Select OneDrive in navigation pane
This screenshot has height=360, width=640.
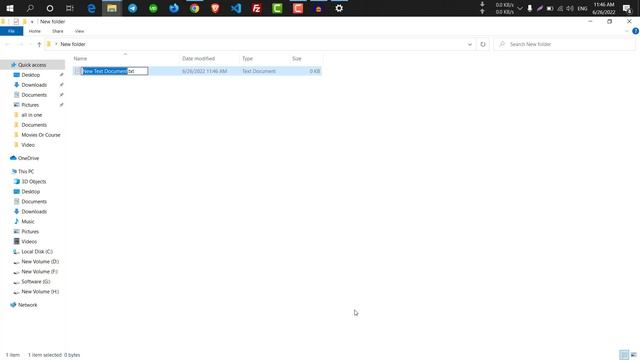(x=28, y=158)
